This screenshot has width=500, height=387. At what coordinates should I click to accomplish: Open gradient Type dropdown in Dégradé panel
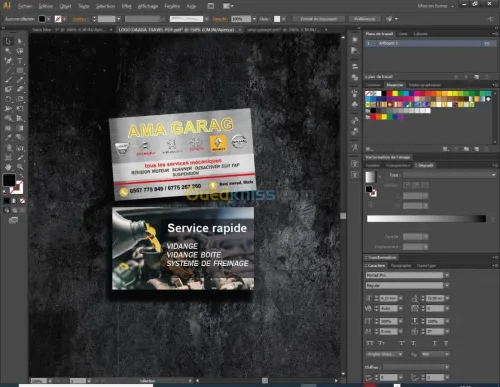449,175
